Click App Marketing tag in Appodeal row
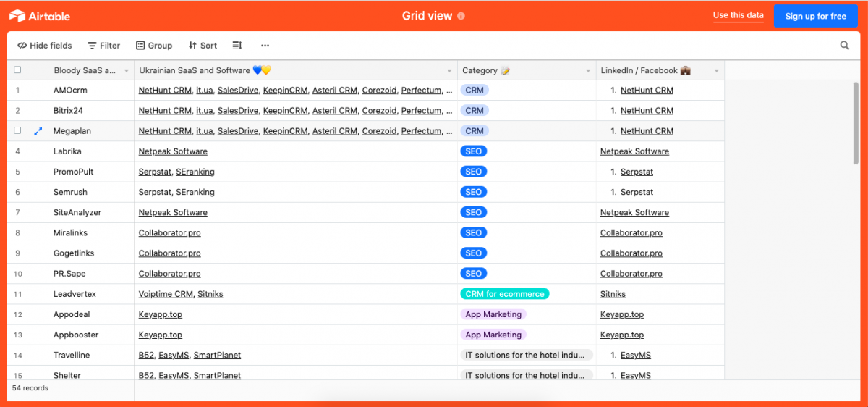The image size is (868, 407). (493, 314)
